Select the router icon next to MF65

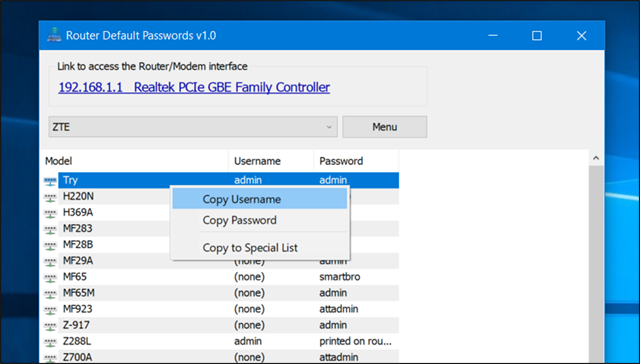(50, 277)
